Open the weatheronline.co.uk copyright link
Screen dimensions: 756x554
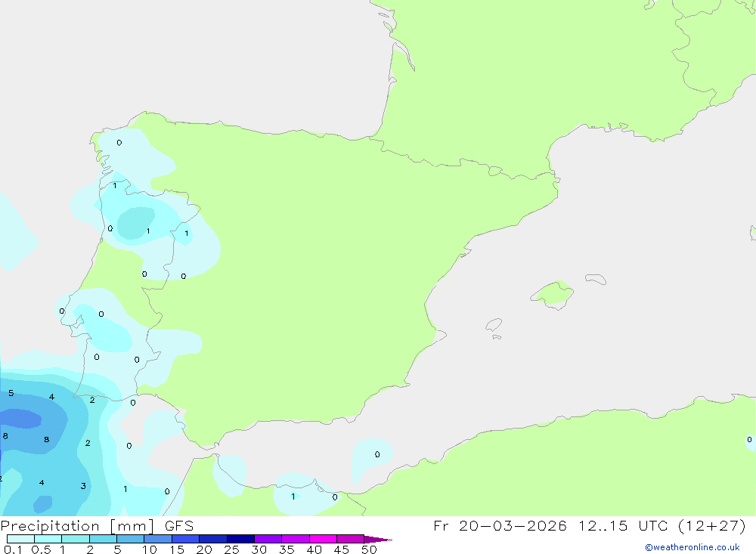[x=692, y=547]
